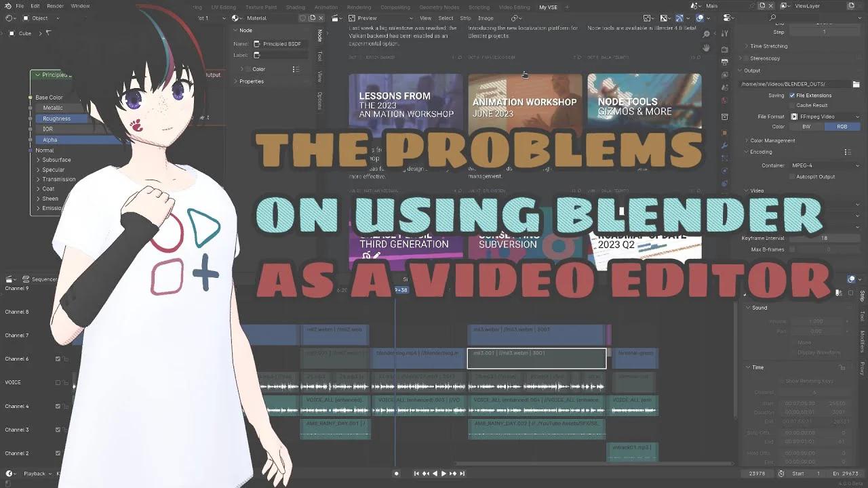Viewport: 868px width, 488px height.
Task: Click the auto-keying record button
Action: tap(397, 474)
